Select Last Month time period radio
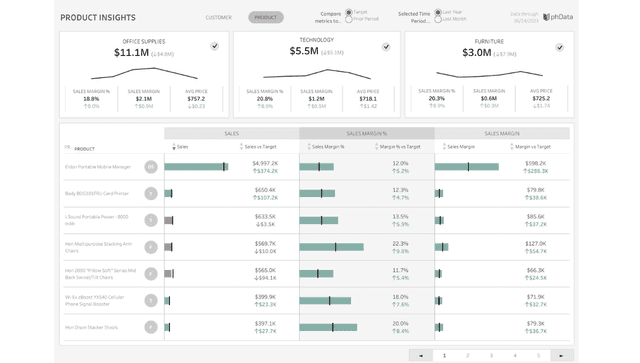 (x=438, y=19)
